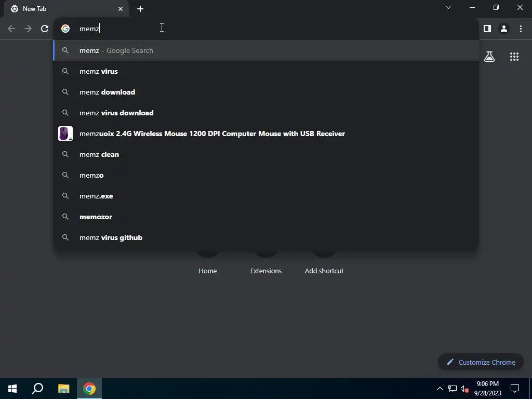This screenshot has width=532, height=399.
Task: Open the clock showing 9:06 PM
Action: pyautogui.click(x=487, y=389)
